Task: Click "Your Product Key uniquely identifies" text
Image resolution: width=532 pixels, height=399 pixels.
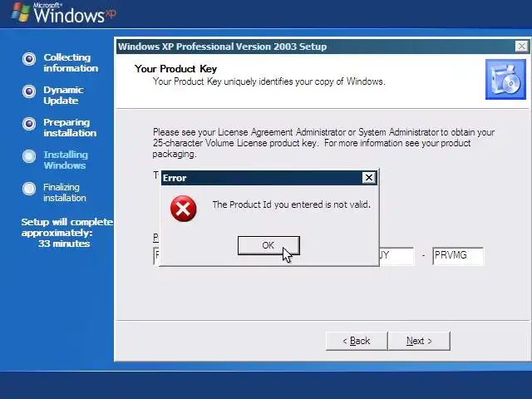Action: click(x=268, y=81)
